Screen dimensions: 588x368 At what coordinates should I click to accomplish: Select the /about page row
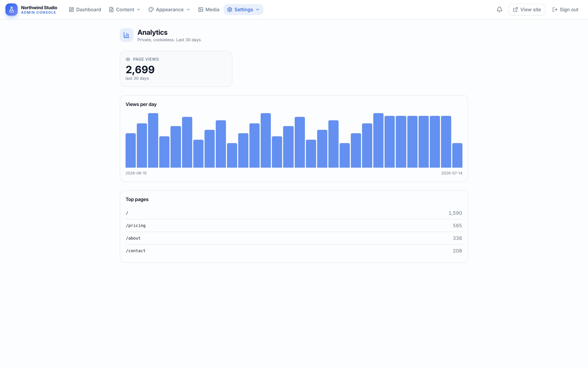[x=294, y=238]
